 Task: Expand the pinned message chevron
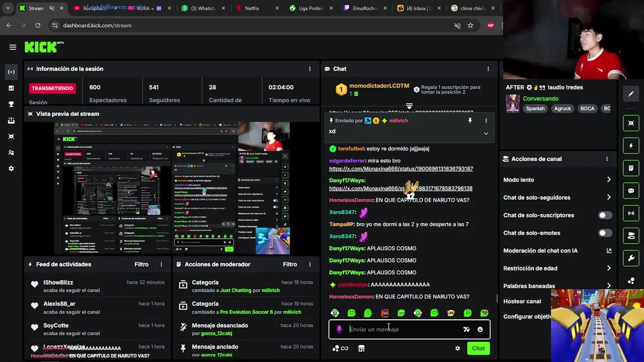[486, 133]
